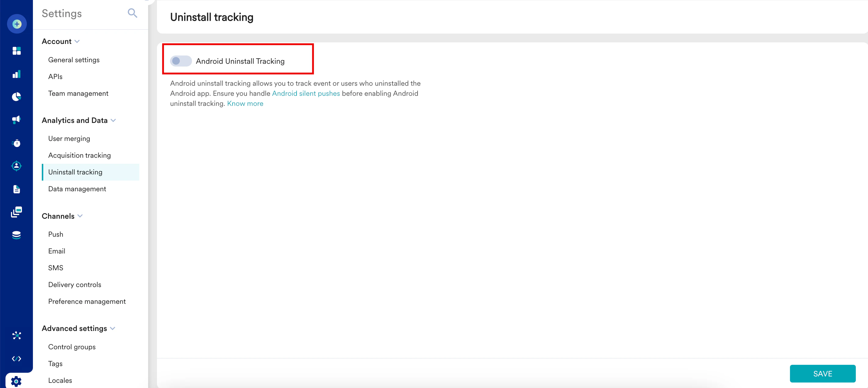Collapse the Analytics and Data section
The width and height of the screenshot is (868, 388).
tap(113, 120)
